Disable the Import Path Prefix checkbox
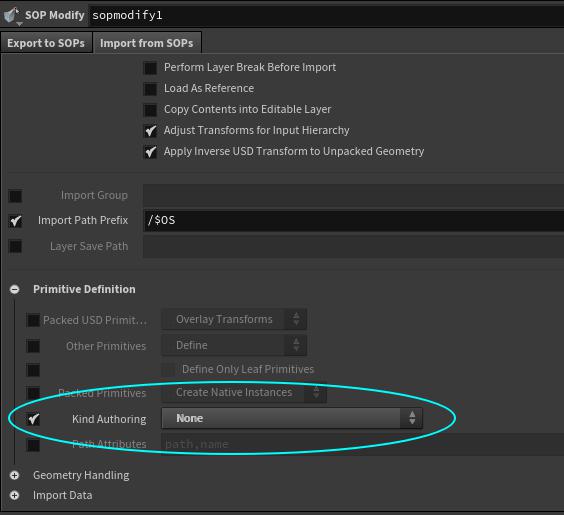The width and height of the screenshot is (564, 515). click(x=15, y=221)
